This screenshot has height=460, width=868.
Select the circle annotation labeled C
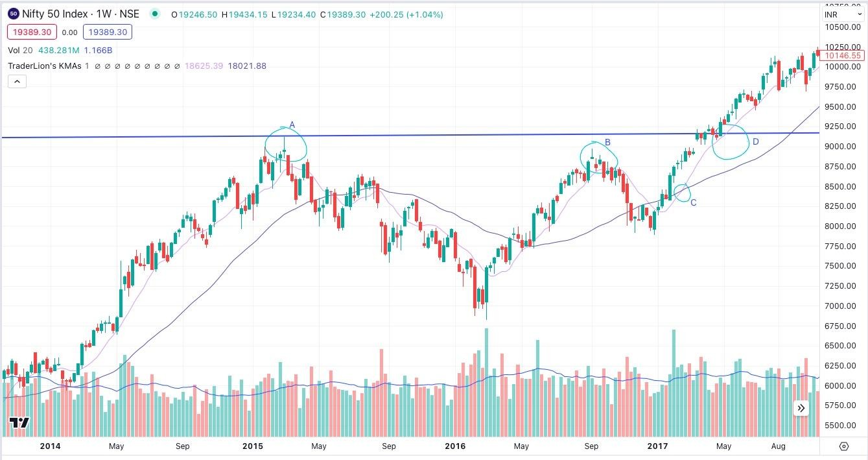click(x=682, y=192)
